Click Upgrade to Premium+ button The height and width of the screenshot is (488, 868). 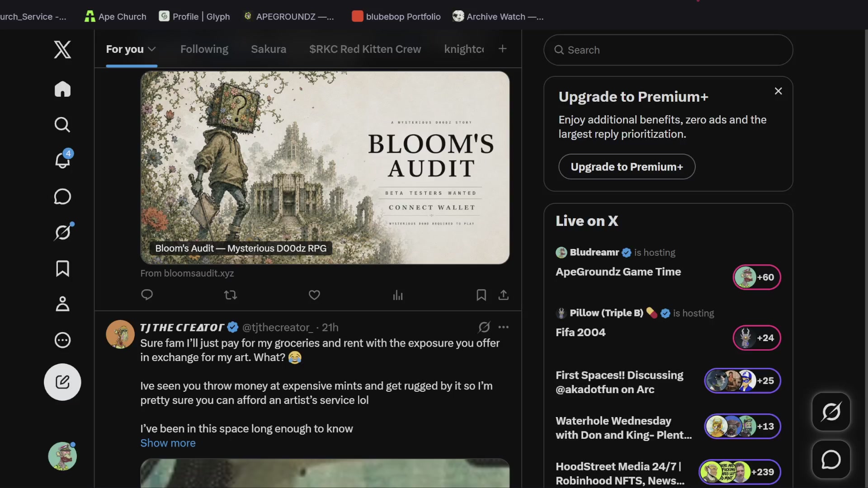(x=627, y=167)
